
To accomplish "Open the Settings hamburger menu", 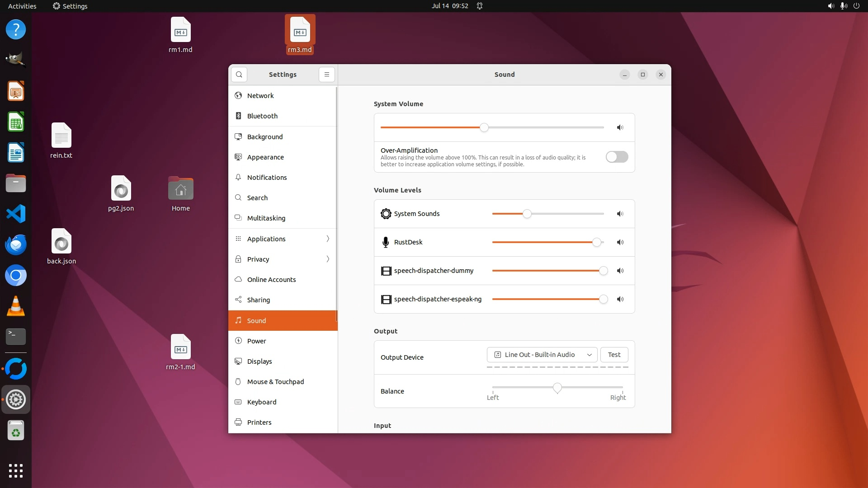I will [326, 75].
